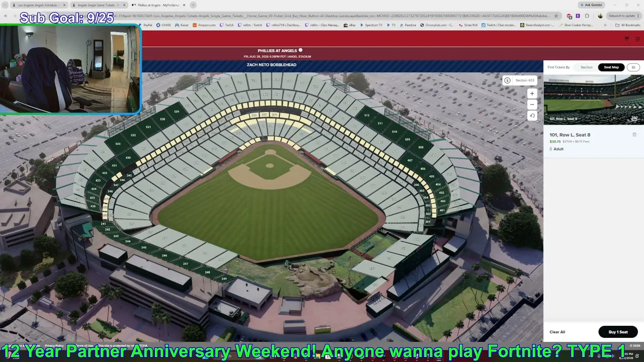Open the ticket filter options button
The image size is (644, 362).
[633, 67]
